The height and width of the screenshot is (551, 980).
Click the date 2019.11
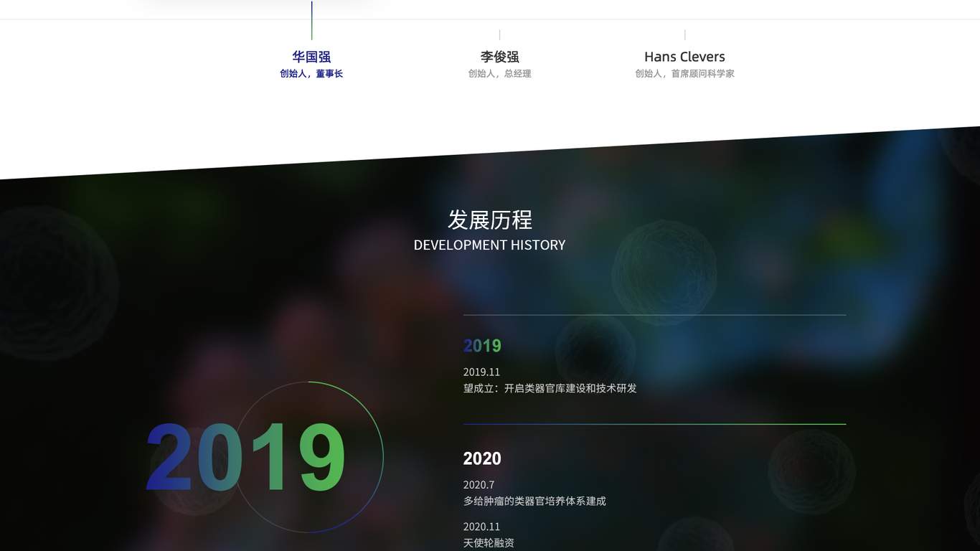pyautogui.click(x=481, y=372)
